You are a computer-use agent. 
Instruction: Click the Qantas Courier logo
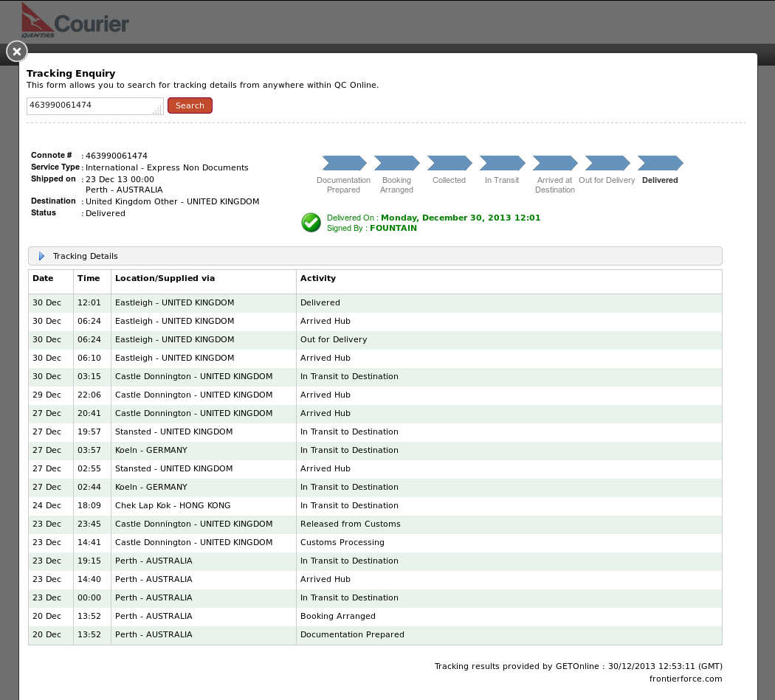tap(75, 21)
